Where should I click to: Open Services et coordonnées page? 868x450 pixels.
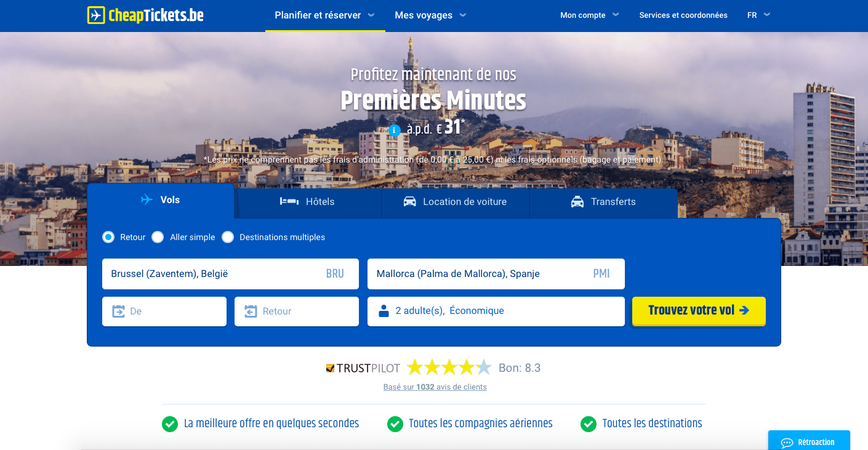point(683,15)
